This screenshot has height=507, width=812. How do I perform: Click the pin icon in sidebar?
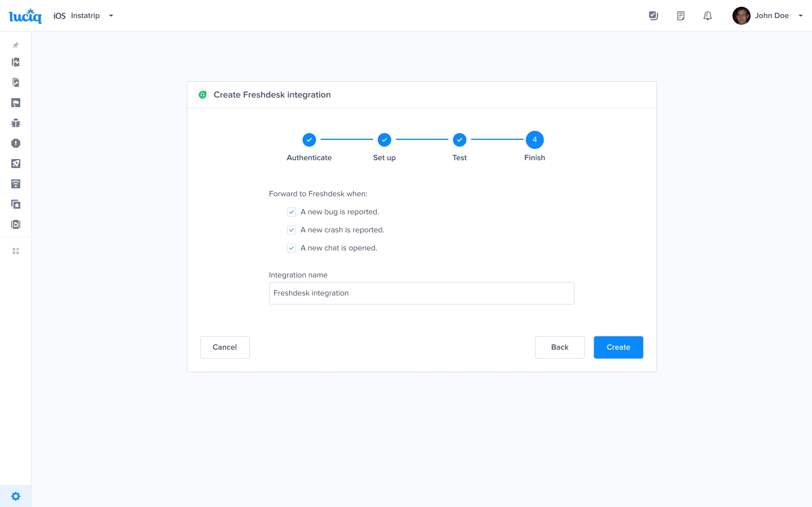(16, 45)
